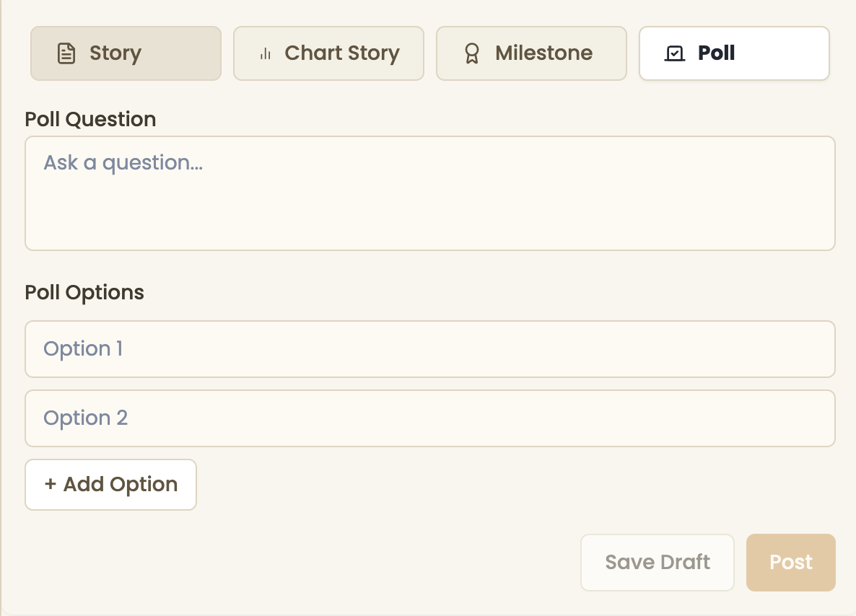This screenshot has width=856, height=616.
Task: Select the Chart Story tab label
Action: (x=342, y=53)
